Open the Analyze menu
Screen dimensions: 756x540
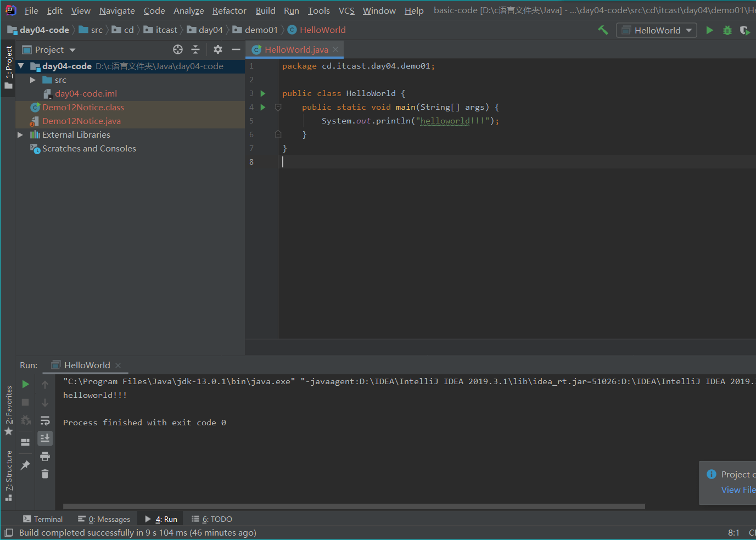189,10
